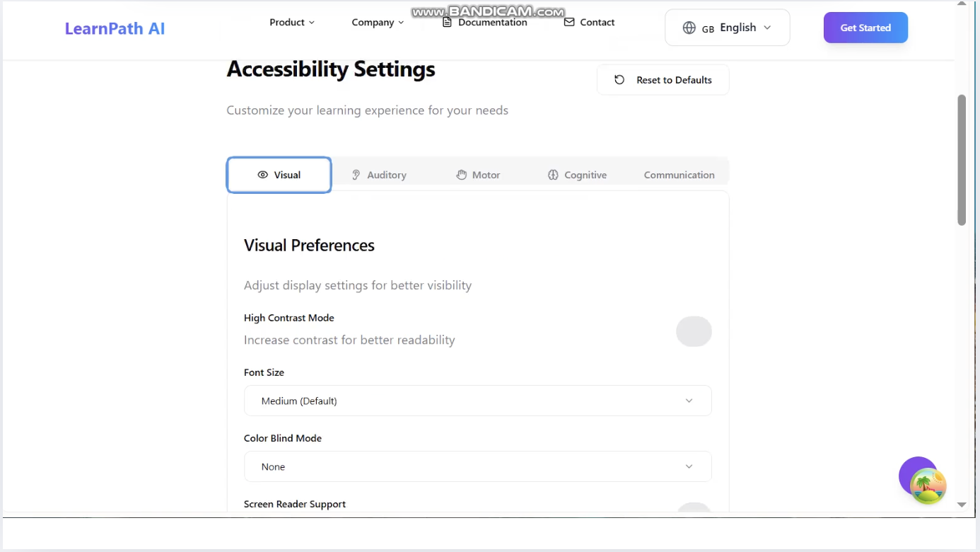Open the floating palm tree chat widget
The height and width of the screenshot is (552, 980).
(x=928, y=486)
